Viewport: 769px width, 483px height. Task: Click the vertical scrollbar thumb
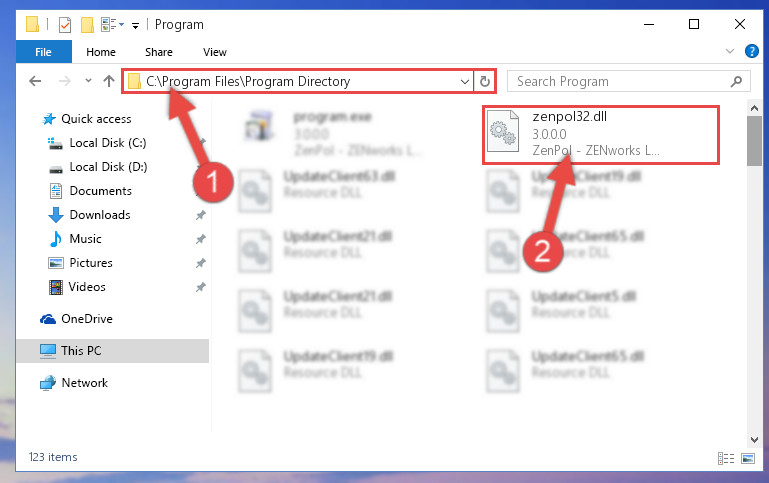coord(754,141)
